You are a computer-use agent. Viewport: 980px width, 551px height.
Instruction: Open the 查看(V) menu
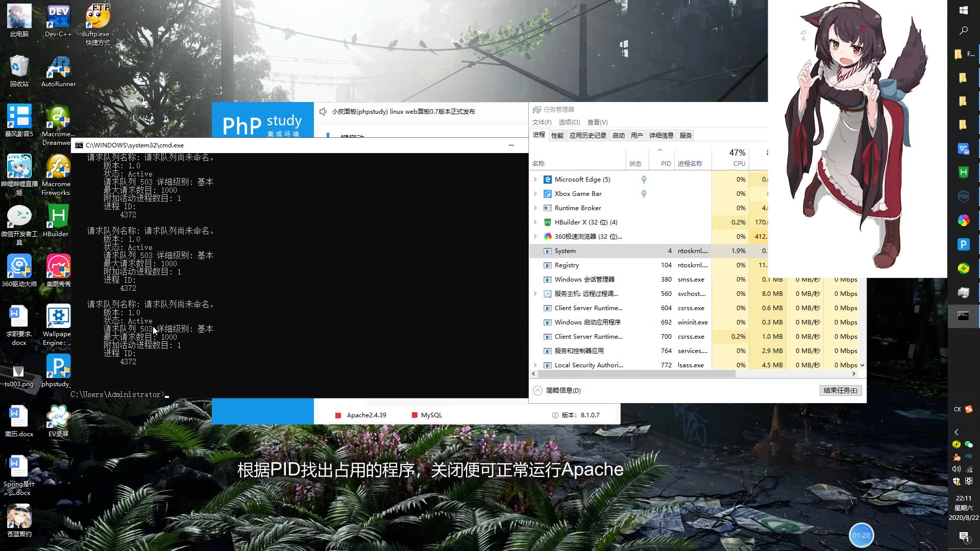[x=597, y=122]
